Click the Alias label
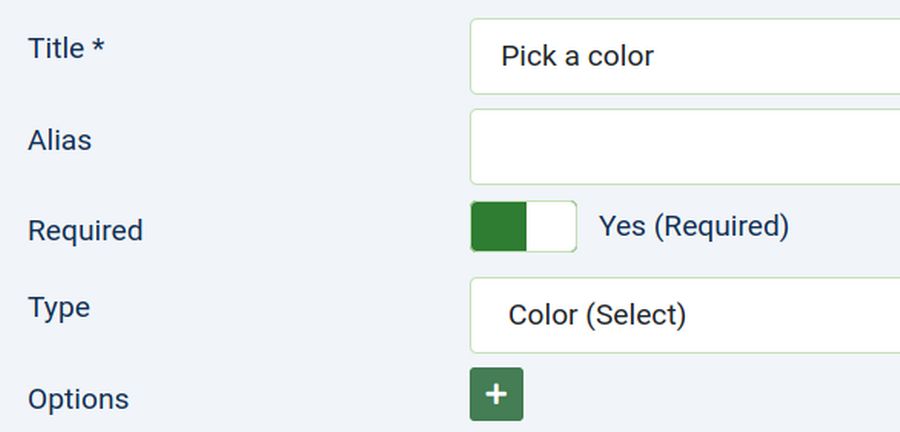This screenshot has width=900, height=432. tap(60, 140)
